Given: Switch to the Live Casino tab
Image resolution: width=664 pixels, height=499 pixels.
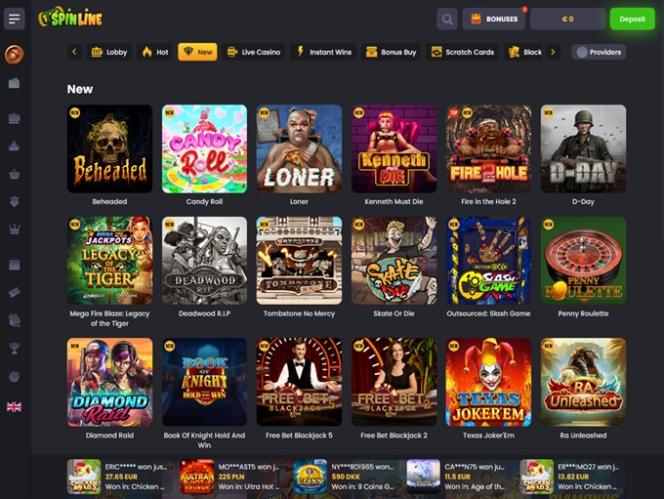Looking at the screenshot, I should click(x=253, y=52).
